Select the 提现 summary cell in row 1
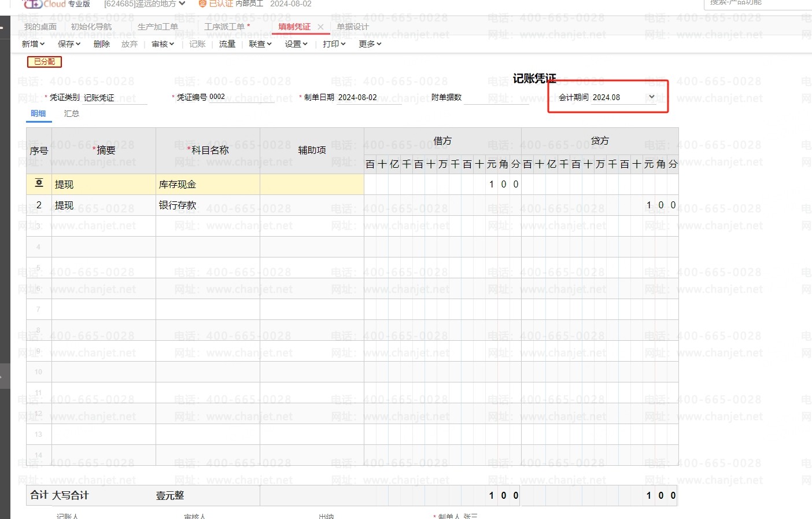 click(x=104, y=185)
